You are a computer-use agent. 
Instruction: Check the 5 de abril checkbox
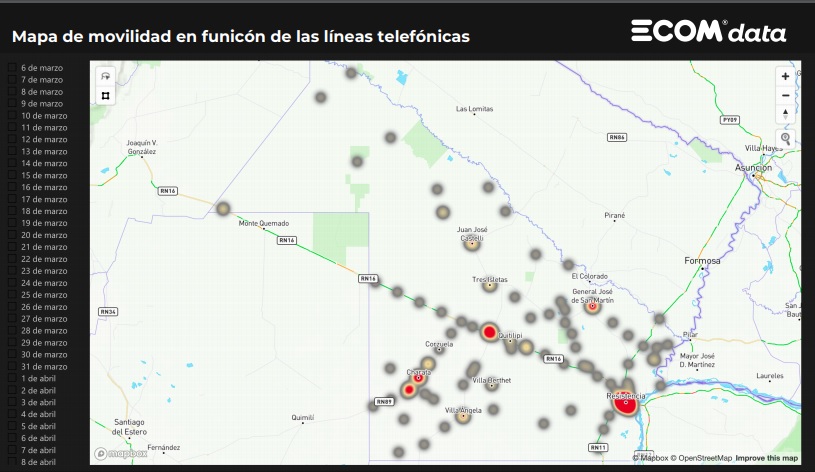click(x=12, y=426)
